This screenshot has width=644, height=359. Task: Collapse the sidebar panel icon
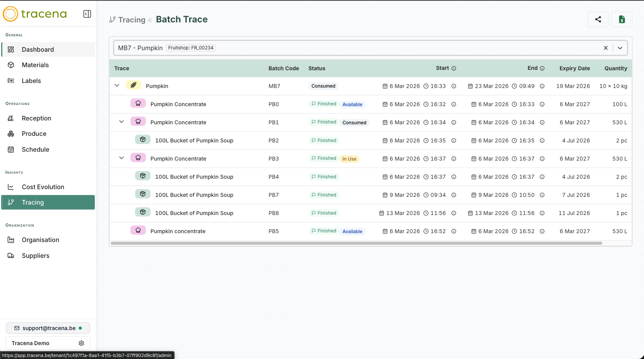87,14
